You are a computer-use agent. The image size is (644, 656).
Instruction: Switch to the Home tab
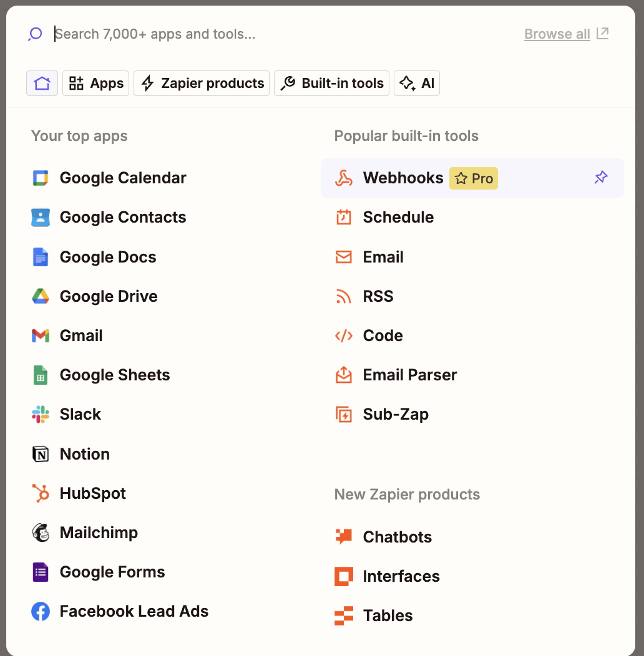point(42,84)
